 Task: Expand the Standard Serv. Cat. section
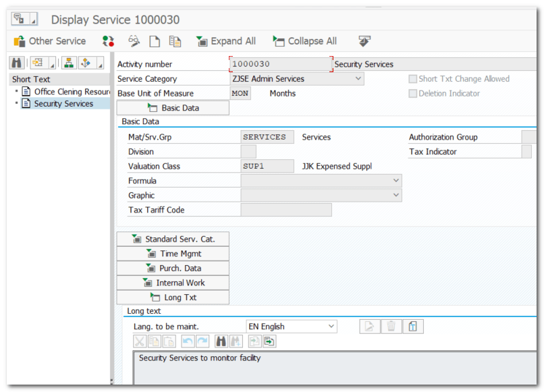click(173, 240)
